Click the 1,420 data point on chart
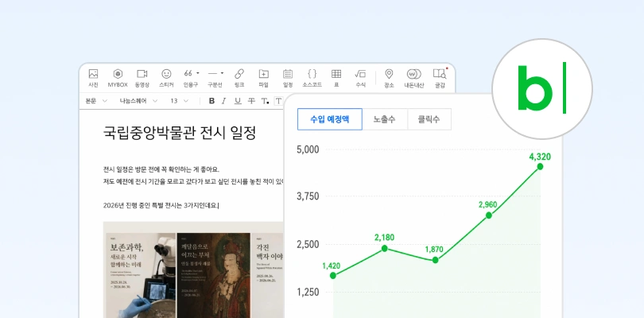 [333, 275]
